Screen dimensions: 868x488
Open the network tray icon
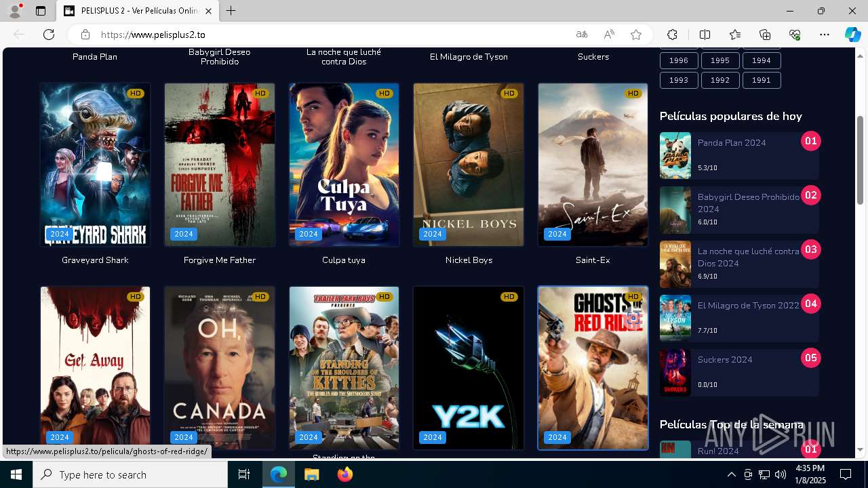pyautogui.click(x=764, y=474)
